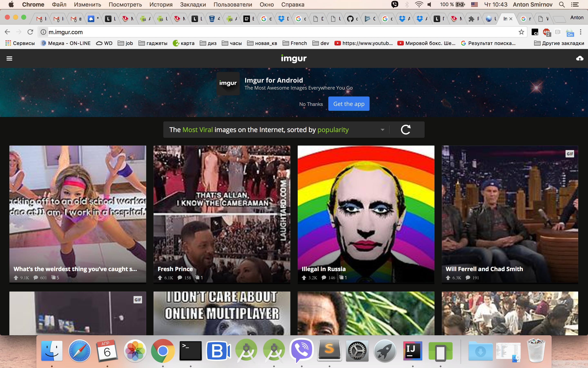Click comment bubble icon on Illegal in Russia
This screenshot has width=588, height=368.
324,278
